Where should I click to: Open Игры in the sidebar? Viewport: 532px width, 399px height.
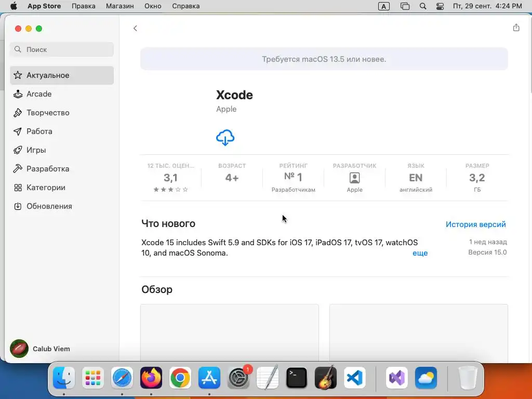pyautogui.click(x=62, y=150)
